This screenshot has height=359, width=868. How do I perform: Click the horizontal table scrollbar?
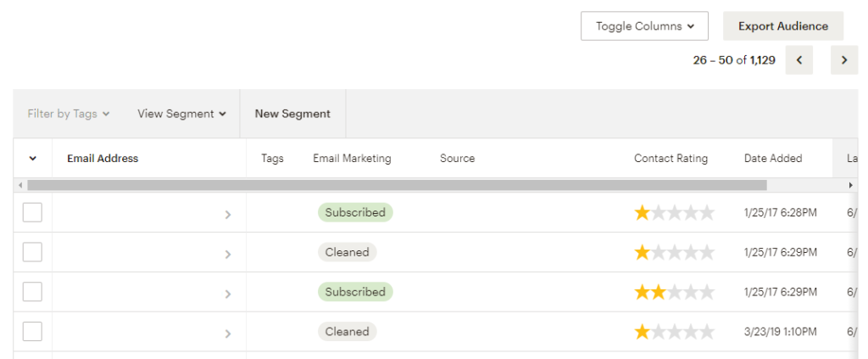click(x=397, y=185)
